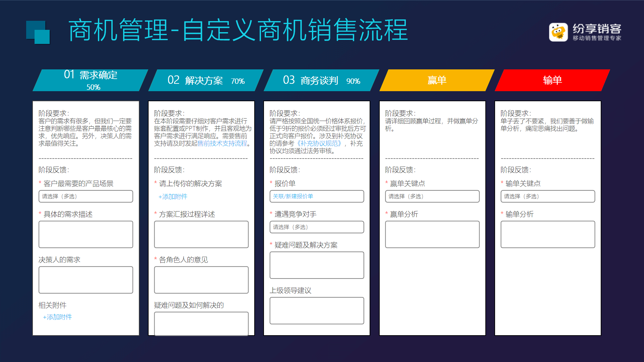Open the 赢单关键点 multi-select dropdown
The width and height of the screenshot is (644, 362).
pos(432,196)
